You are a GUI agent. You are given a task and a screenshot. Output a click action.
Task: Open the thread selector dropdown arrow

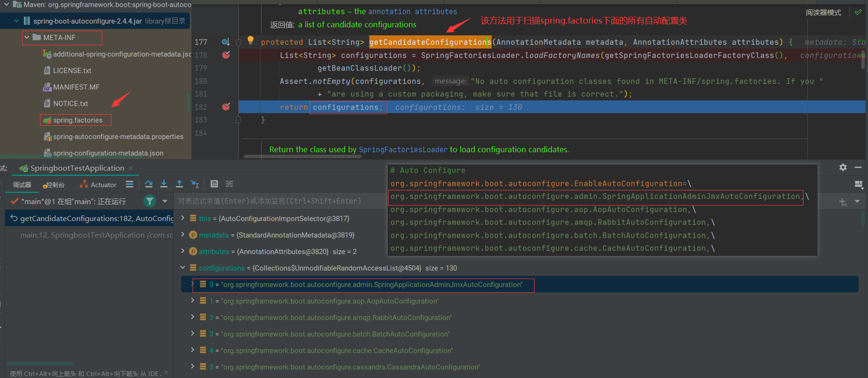click(x=165, y=201)
